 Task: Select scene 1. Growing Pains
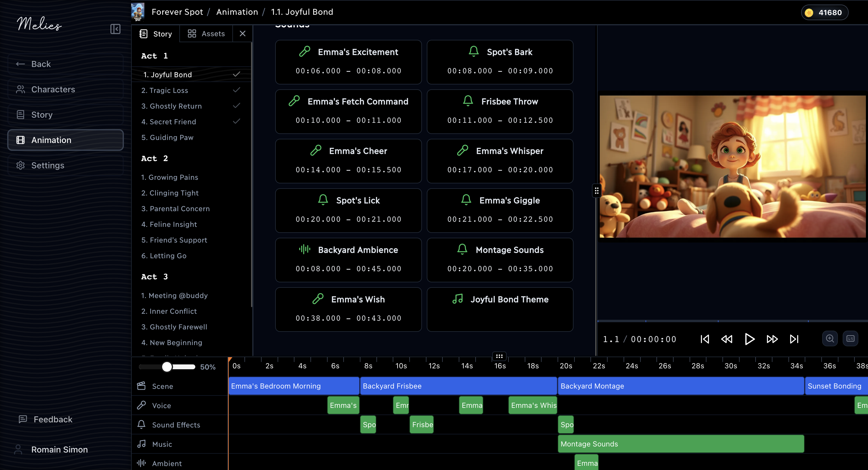pos(191,177)
